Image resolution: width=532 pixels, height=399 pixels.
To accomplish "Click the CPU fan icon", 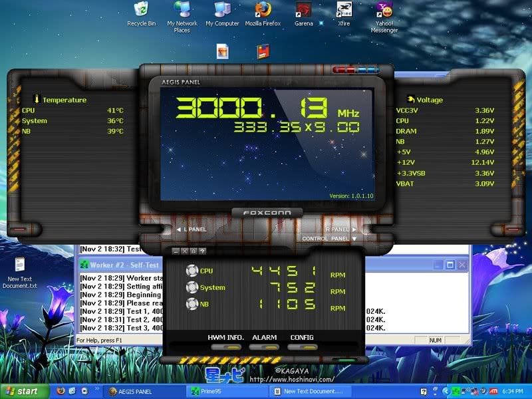I will pos(192,271).
